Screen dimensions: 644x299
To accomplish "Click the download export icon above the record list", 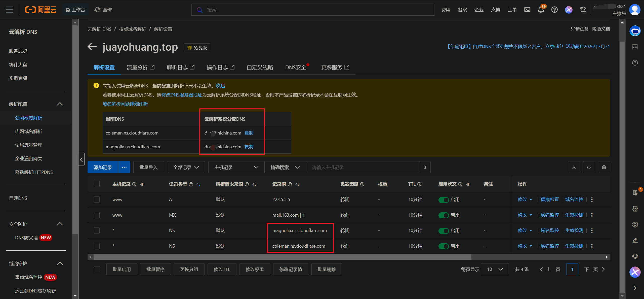I will [574, 167].
